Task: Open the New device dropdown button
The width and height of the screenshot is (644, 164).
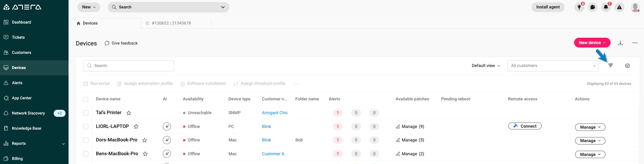Action: (x=592, y=43)
